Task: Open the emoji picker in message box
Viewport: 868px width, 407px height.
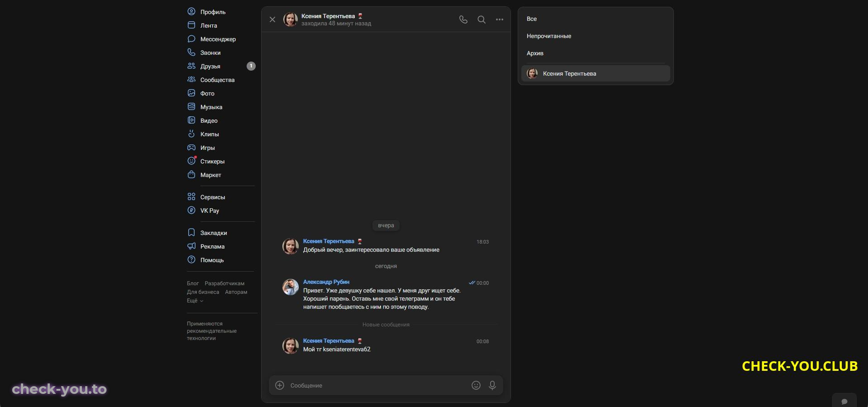Action: (476, 385)
